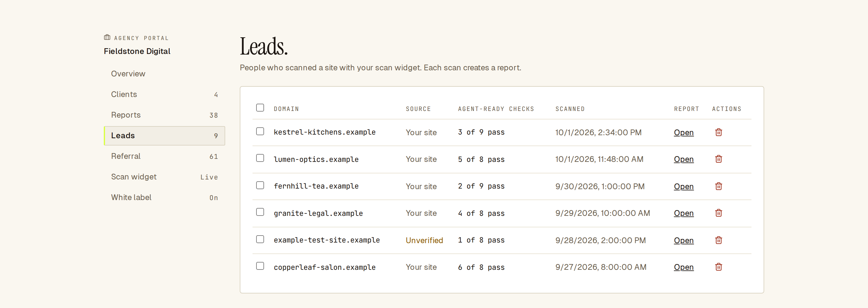Navigate to Reports in sidebar
868x308 pixels.
pos(164,115)
